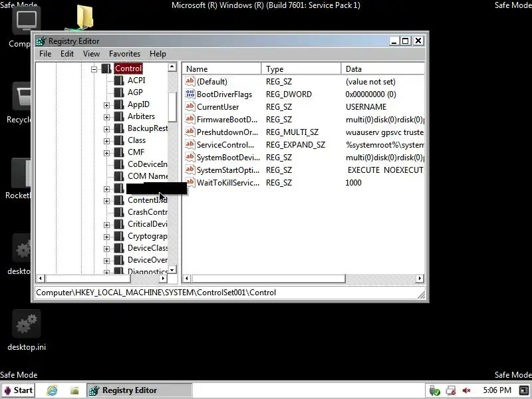Open Internet Explorer from the taskbar
The height and width of the screenshot is (399, 532).
click(52, 390)
